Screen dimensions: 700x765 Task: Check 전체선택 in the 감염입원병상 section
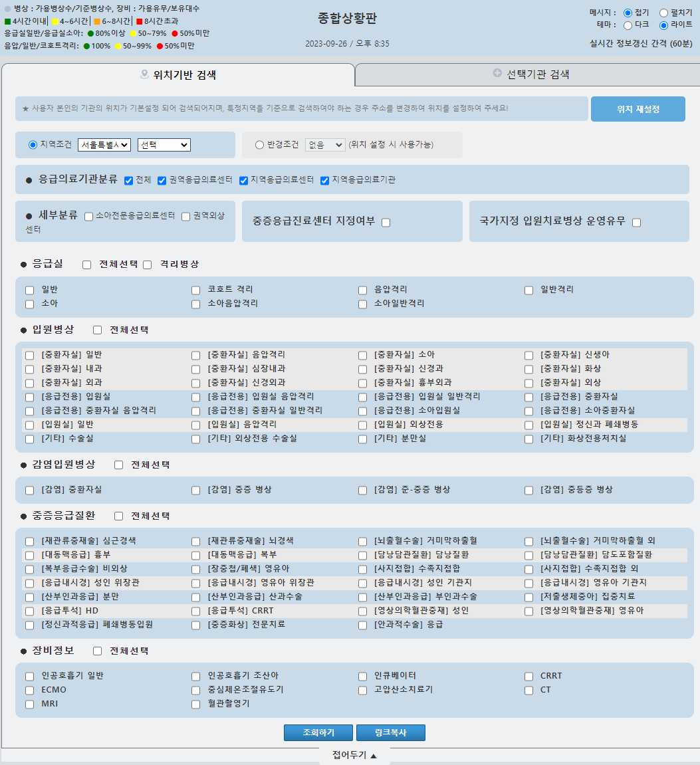pyautogui.click(x=118, y=465)
